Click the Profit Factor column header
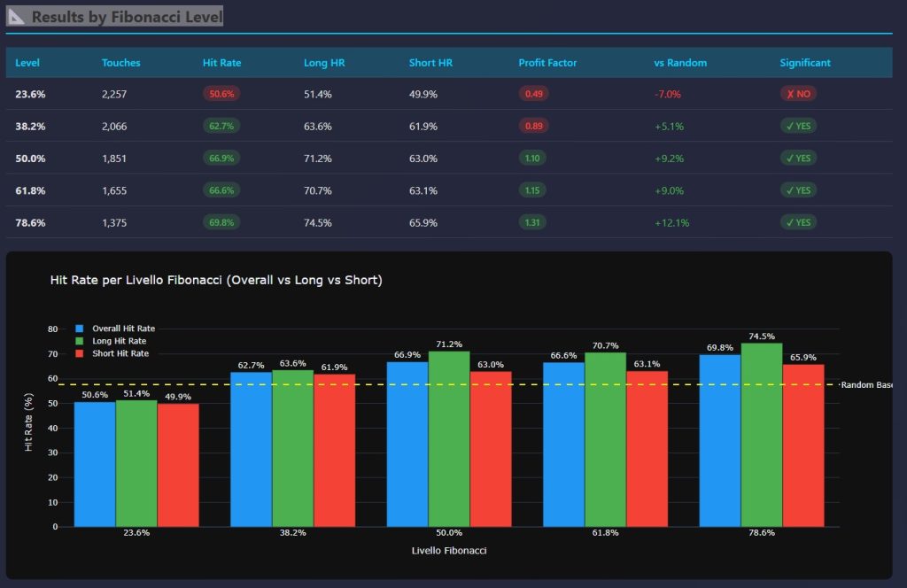Image resolution: width=907 pixels, height=588 pixels. coord(548,63)
